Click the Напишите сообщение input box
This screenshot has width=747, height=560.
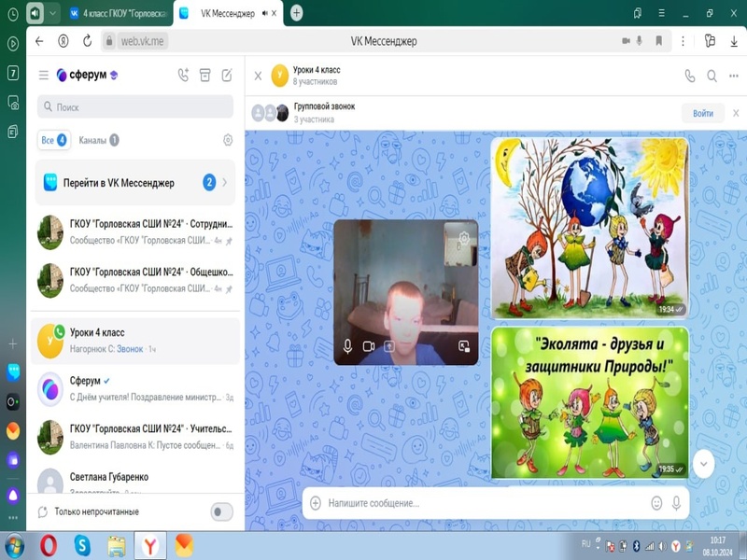click(x=486, y=503)
